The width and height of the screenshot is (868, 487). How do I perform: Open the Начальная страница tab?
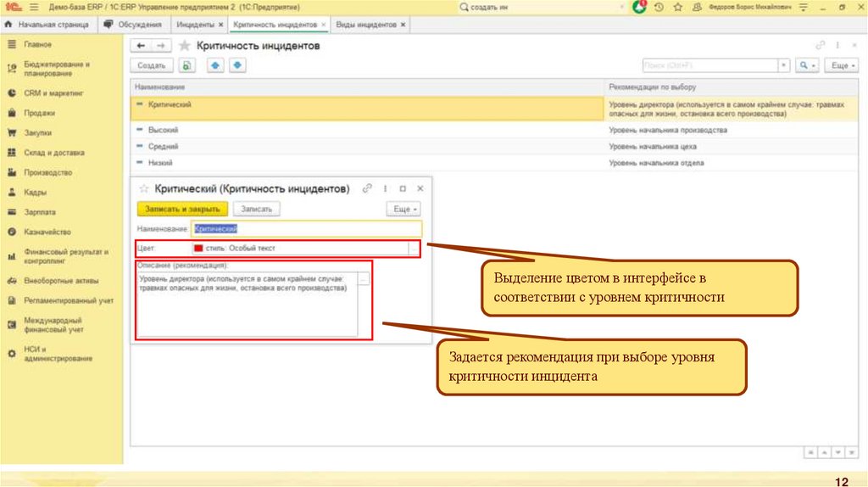47,25
